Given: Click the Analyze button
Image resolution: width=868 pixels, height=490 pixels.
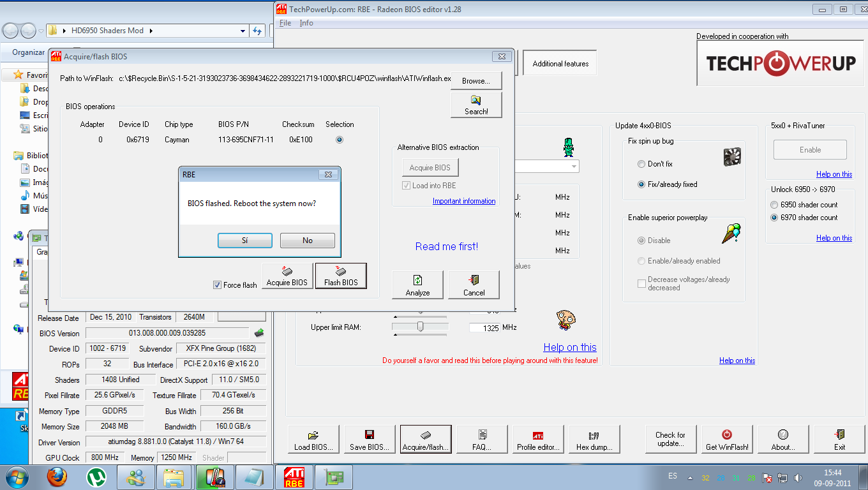Looking at the screenshot, I should [x=417, y=285].
